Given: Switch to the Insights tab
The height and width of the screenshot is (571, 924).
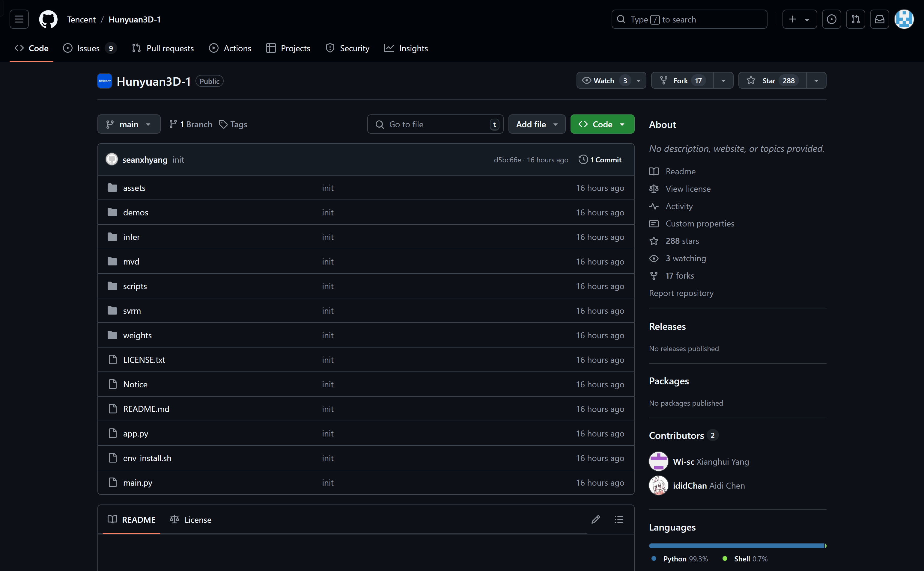Looking at the screenshot, I should (x=406, y=48).
